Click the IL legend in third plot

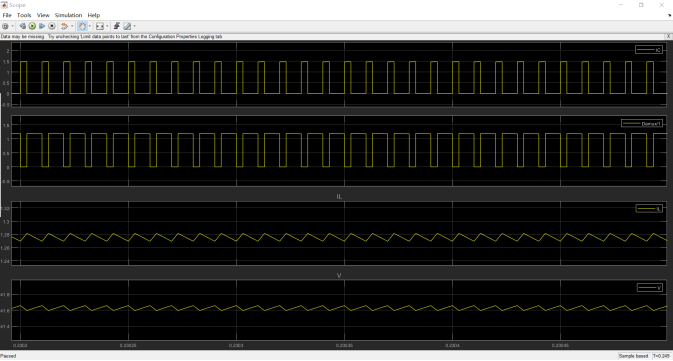tap(649, 209)
